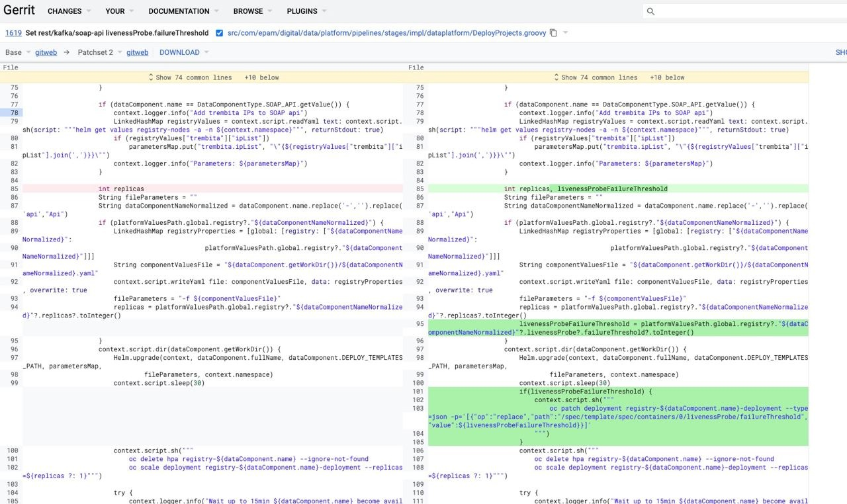Open gitweb link next to Base

click(x=46, y=52)
